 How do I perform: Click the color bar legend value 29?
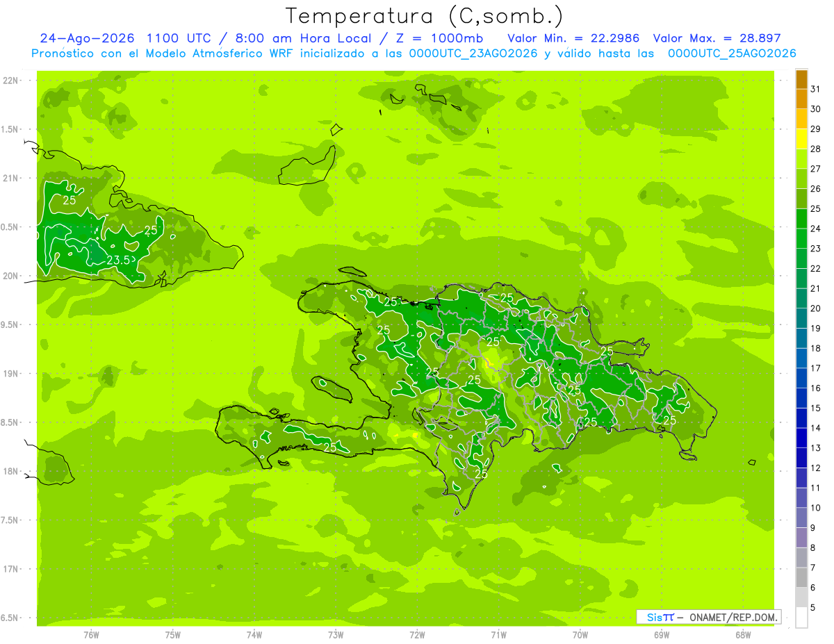click(x=815, y=129)
